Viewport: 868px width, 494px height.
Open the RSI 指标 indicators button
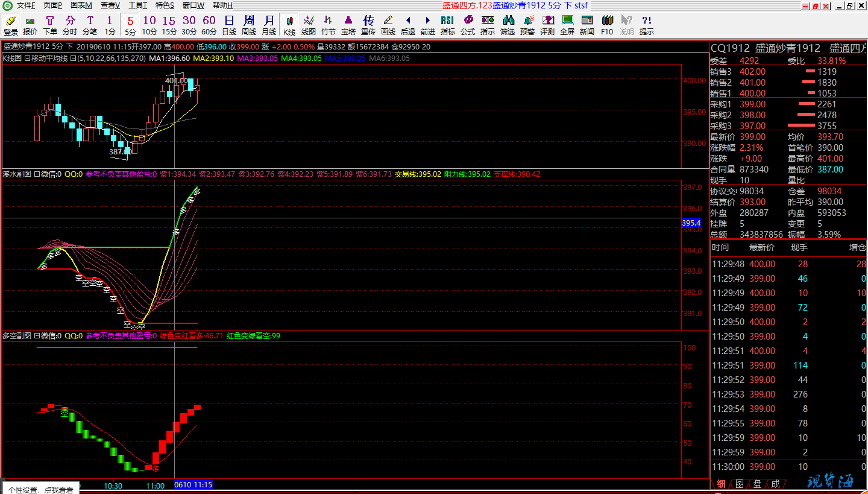tap(448, 25)
